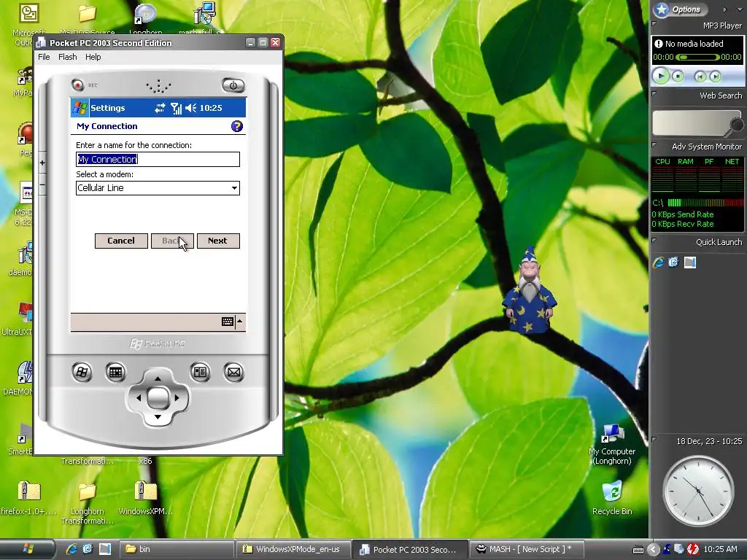Screen dimensions: 747x560
Task: Click the sidebar Options button
Action: (x=680, y=9)
